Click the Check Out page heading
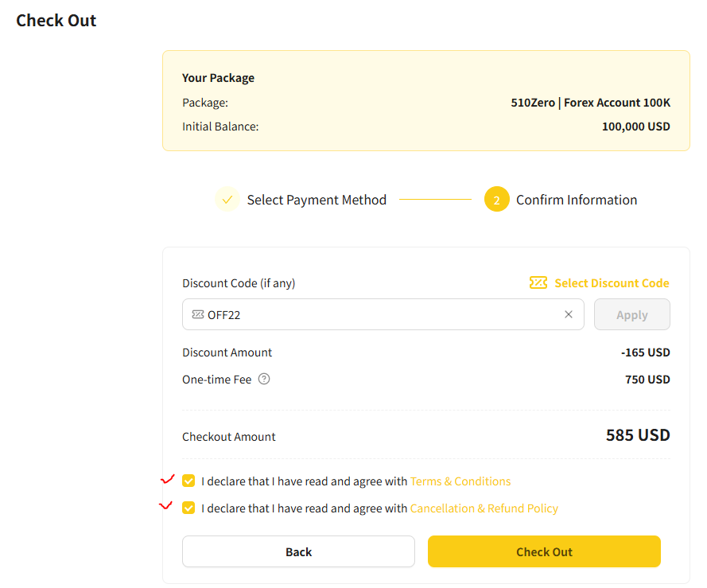The height and width of the screenshot is (588, 707). coord(56,21)
